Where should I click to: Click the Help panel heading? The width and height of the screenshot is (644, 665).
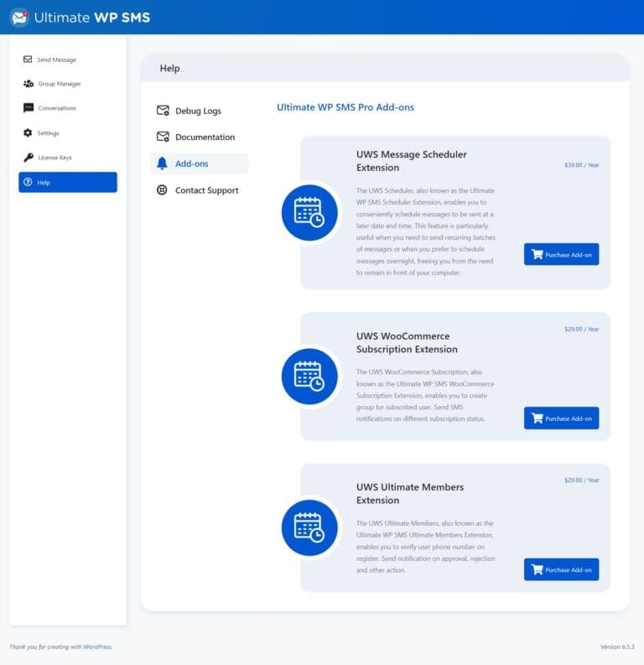[169, 68]
